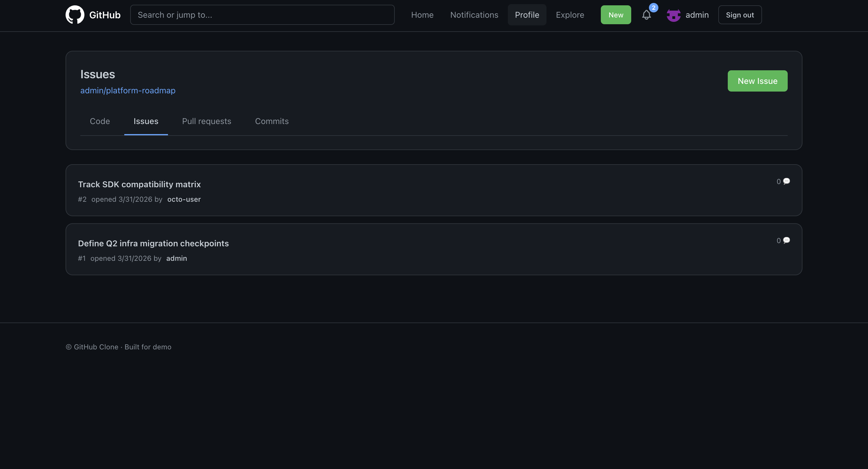Image resolution: width=868 pixels, height=469 pixels.
Task: Open issue Track SDK compatibility matrix
Action: [139, 184]
